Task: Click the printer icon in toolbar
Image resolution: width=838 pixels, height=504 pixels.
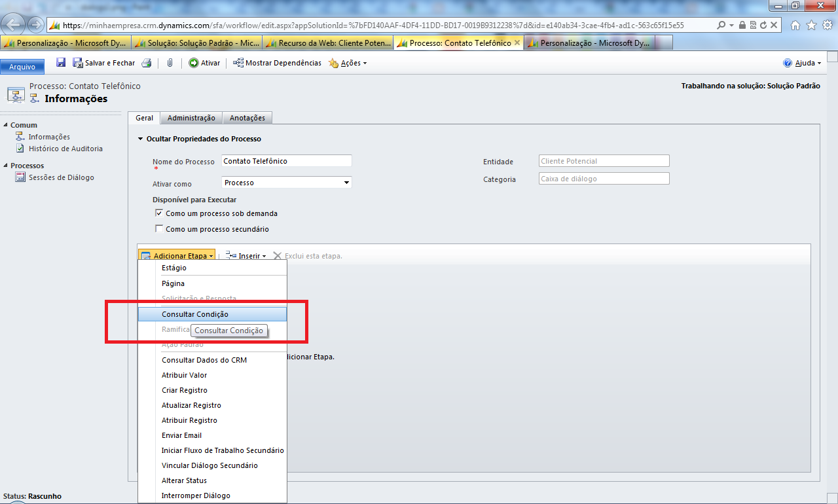Action: (147, 63)
